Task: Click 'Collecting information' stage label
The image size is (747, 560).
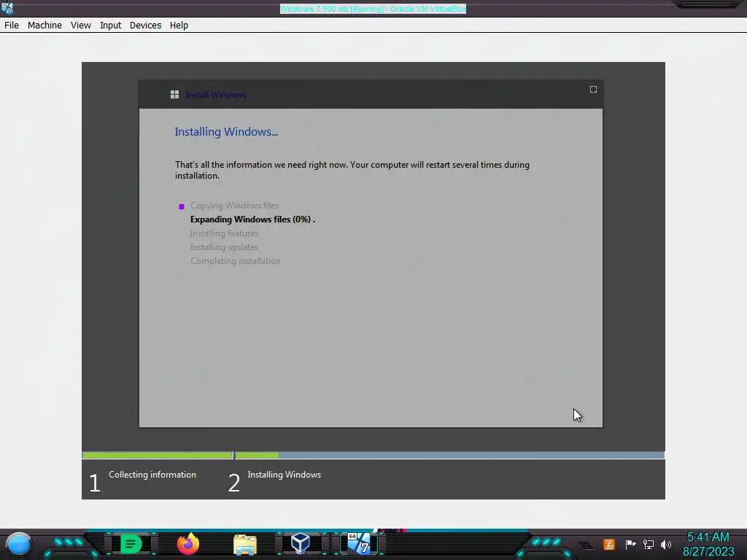Action: pyautogui.click(x=152, y=475)
